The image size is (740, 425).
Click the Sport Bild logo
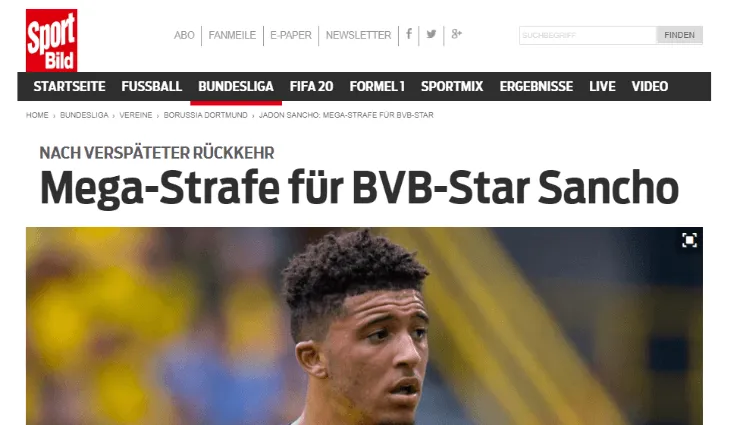click(x=51, y=41)
